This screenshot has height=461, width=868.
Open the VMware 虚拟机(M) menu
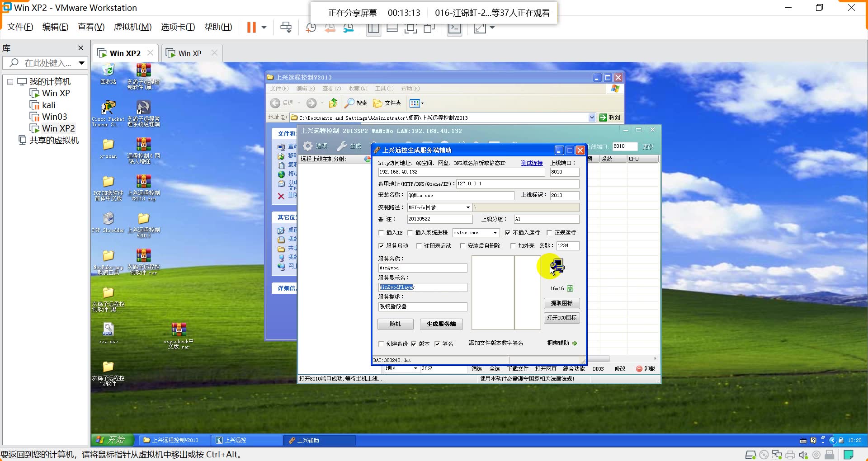coord(132,27)
